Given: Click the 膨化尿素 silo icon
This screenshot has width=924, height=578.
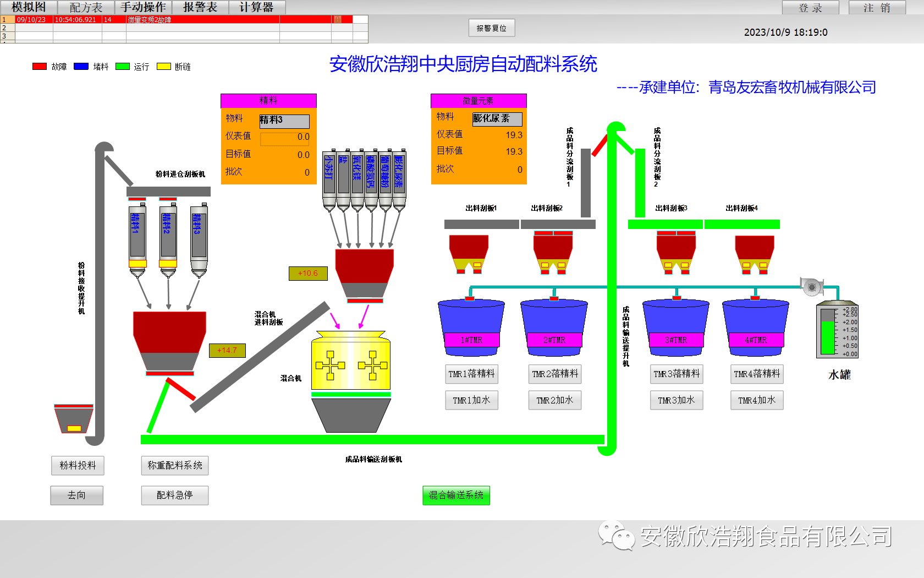Looking at the screenshot, I should [x=400, y=176].
